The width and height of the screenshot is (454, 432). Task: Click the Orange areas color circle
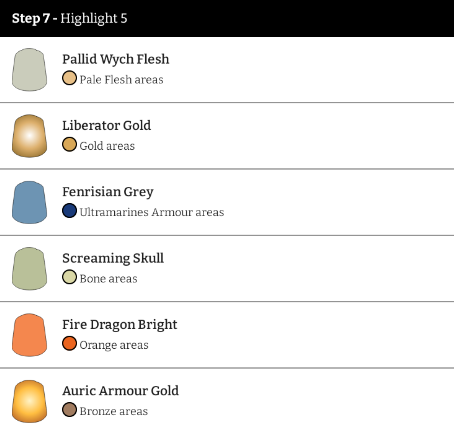tap(69, 343)
